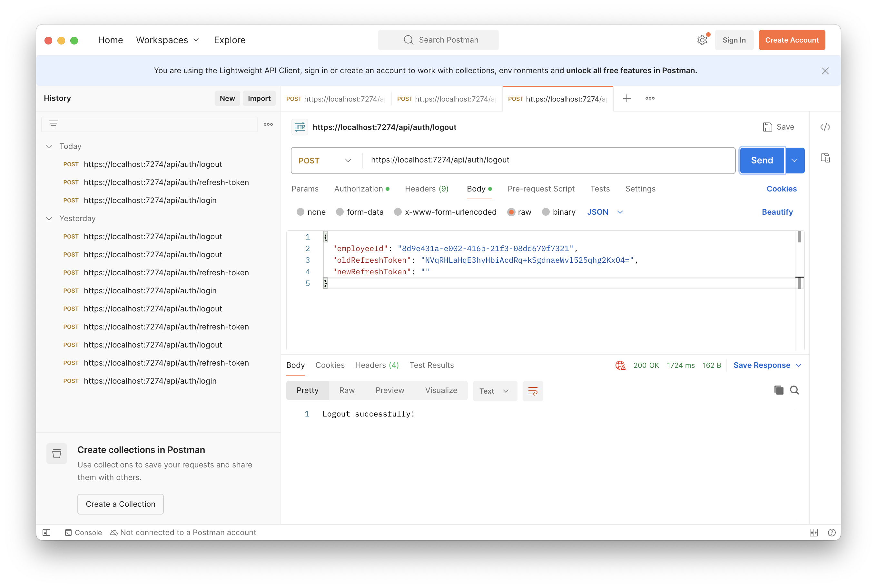
Task: Dismiss the lightweight client banner
Action: pyautogui.click(x=825, y=71)
